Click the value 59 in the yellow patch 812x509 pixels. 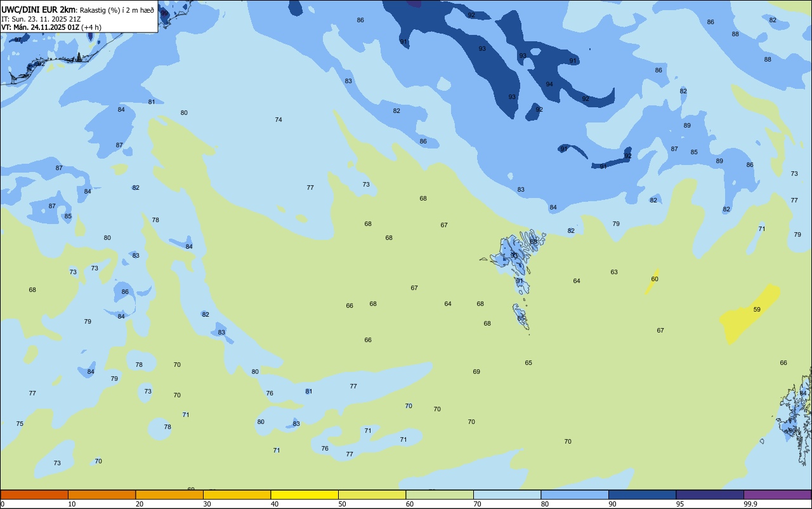point(757,310)
